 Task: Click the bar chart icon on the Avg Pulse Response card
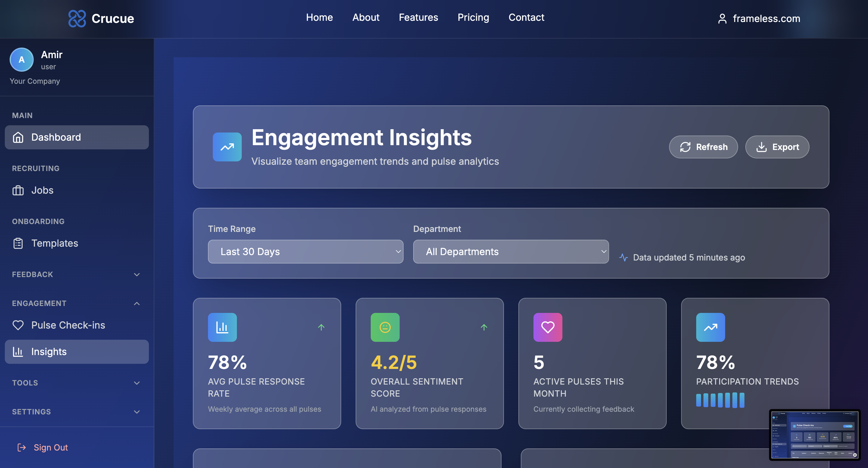pos(222,327)
